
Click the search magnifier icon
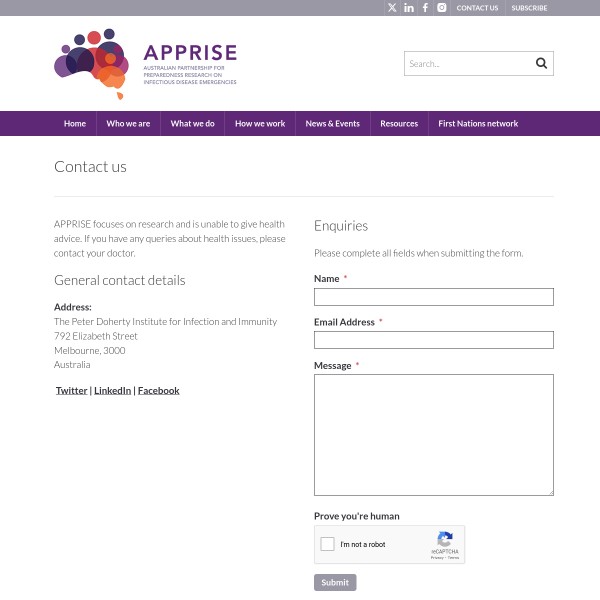541,63
